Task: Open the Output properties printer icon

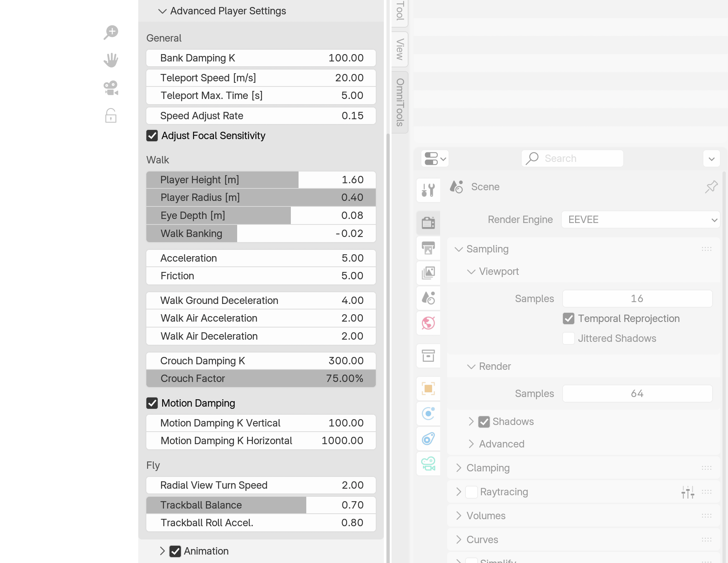Action: (x=428, y=248)
